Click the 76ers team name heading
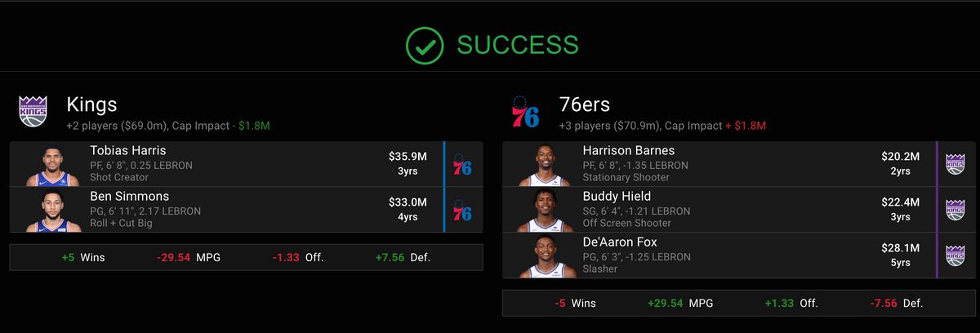Screen dimensions: 980x333 (x=585, y=104)
